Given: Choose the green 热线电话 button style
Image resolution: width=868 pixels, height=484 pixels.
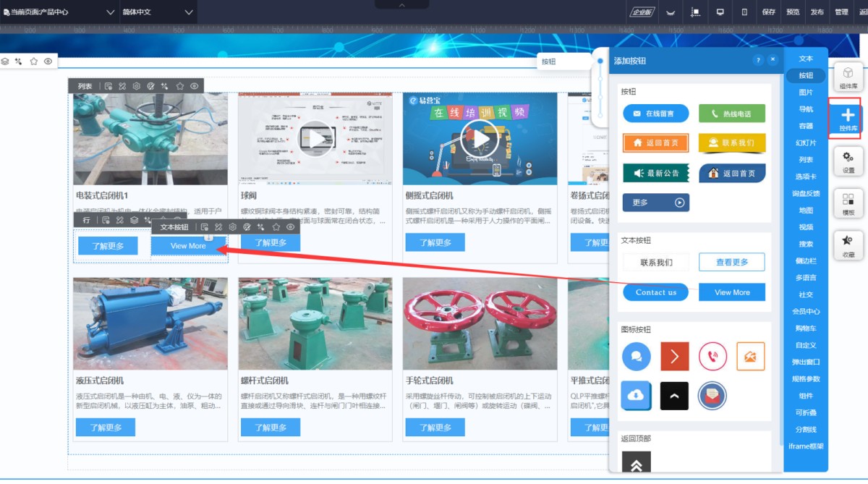Looking at the screenshot, I should [x=731, y=114].
